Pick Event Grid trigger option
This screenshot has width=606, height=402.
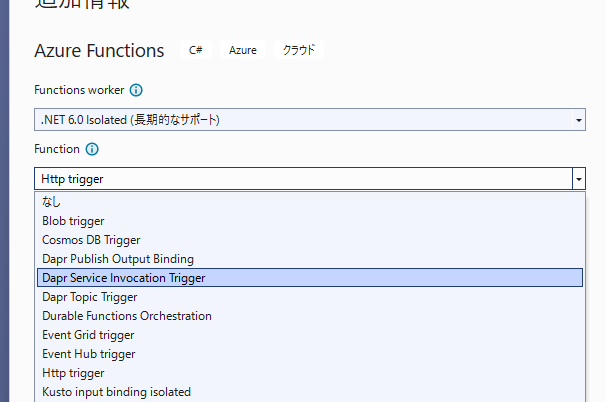[89, 335]
